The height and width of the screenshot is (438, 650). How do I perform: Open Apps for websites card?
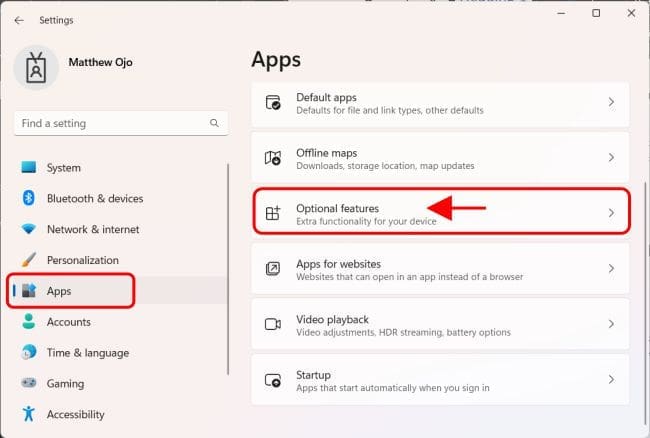[x=440, y=269]
